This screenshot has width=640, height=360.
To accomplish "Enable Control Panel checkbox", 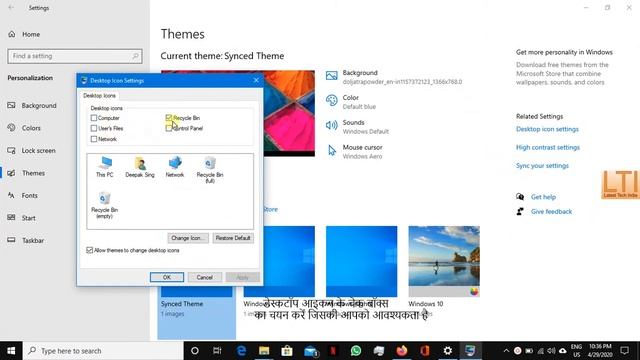I will 169,128.
